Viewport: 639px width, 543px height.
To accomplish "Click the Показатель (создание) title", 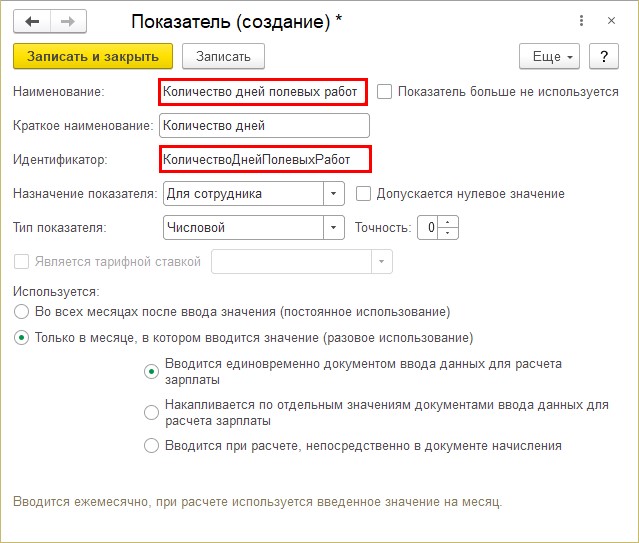I will pos(236,22).
